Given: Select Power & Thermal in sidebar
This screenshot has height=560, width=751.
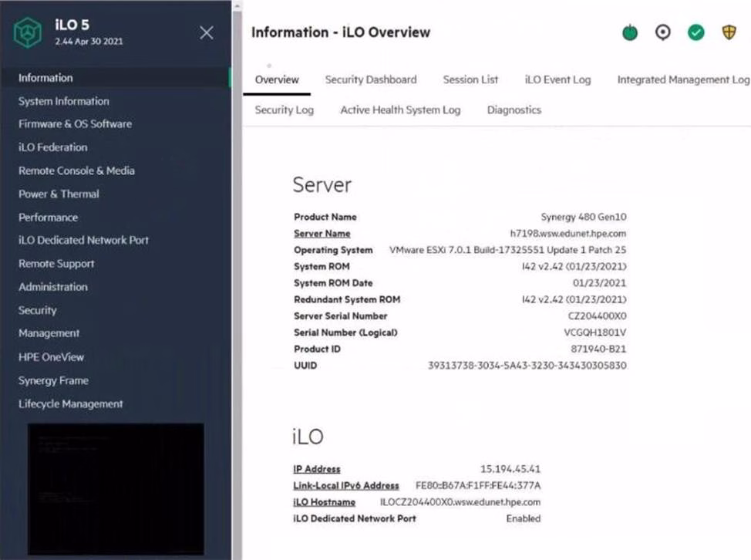Looking at the screenshot, I should 59,194.
